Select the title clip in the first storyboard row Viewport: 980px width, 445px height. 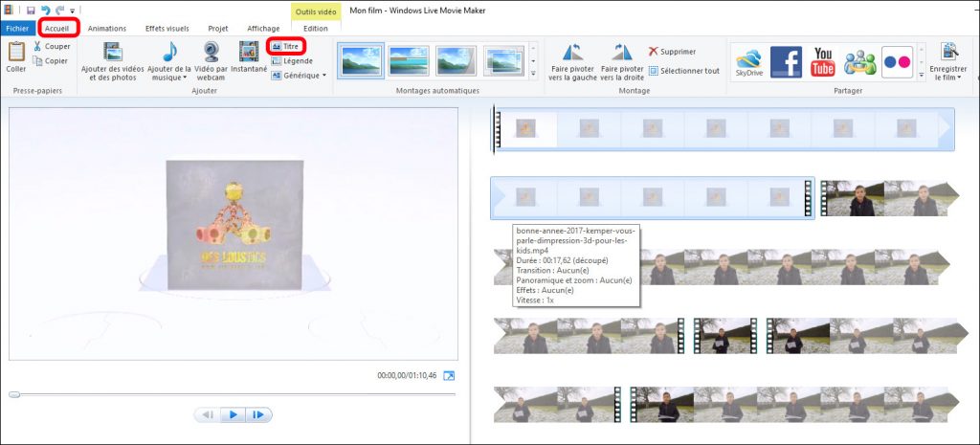click(724, 129)
